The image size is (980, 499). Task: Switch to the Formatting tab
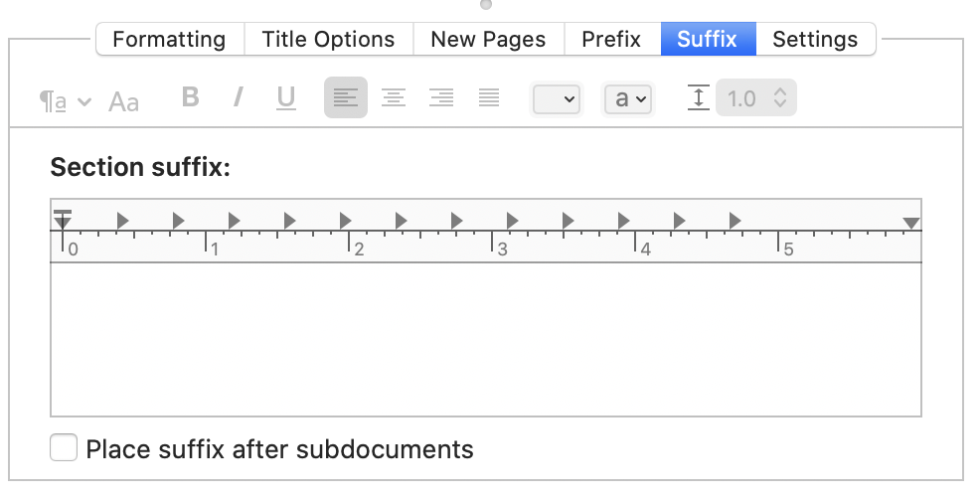point(169,39)
